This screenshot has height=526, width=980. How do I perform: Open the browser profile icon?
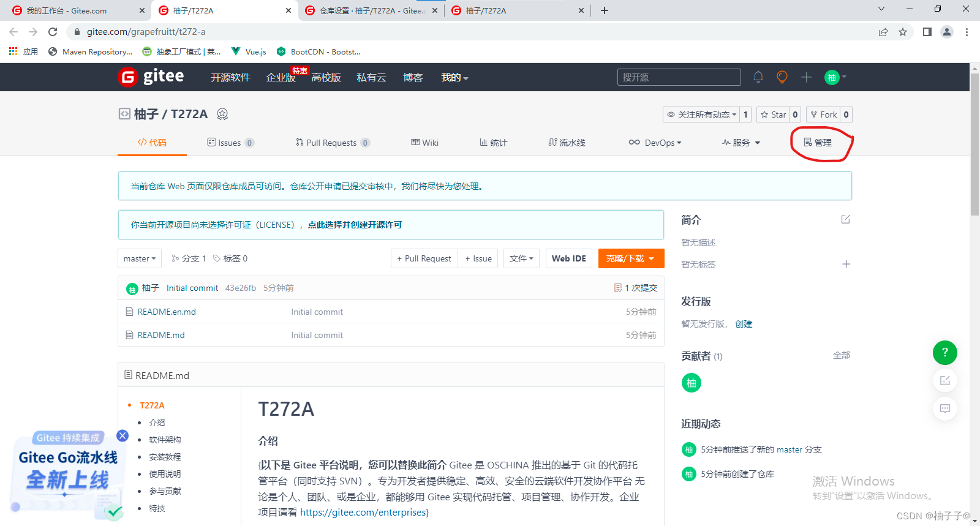(x=947, y=32)
